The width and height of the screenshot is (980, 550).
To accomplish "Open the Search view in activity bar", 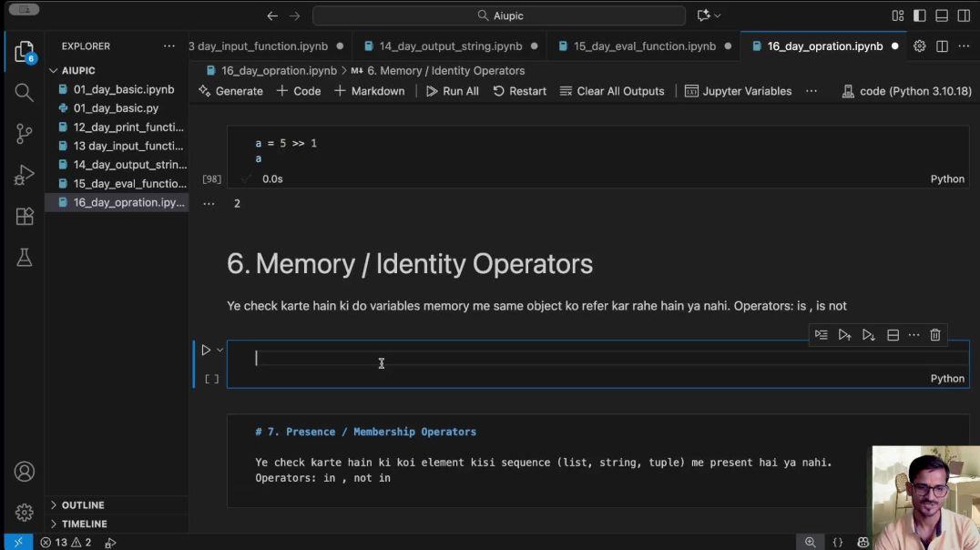I will (x=25, y=92).
